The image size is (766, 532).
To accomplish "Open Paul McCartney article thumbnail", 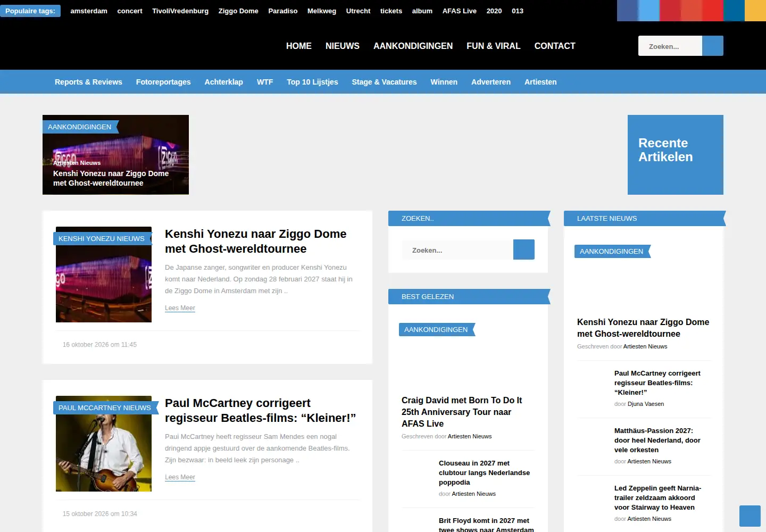I will (x=104, y=444).
